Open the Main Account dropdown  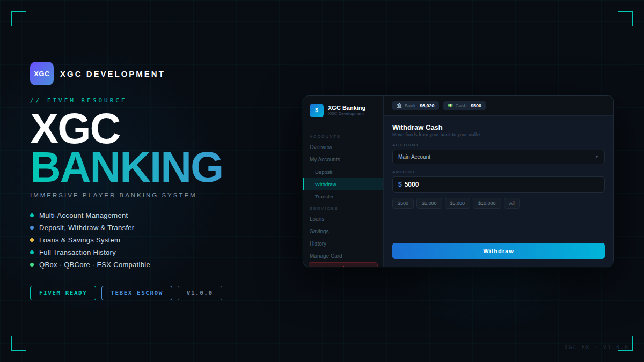(498, 157)
